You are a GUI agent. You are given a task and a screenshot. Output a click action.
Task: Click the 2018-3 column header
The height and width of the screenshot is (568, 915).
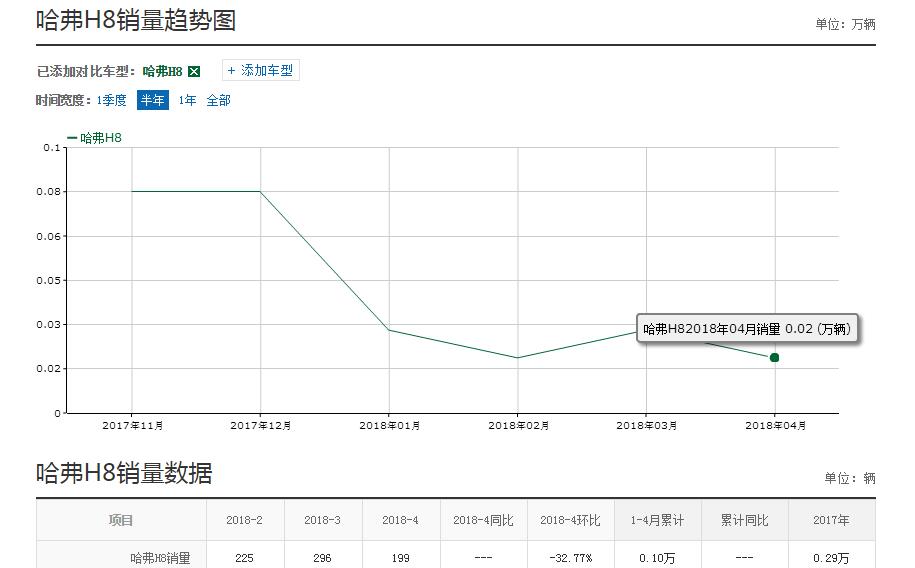(x=322, y=520)
